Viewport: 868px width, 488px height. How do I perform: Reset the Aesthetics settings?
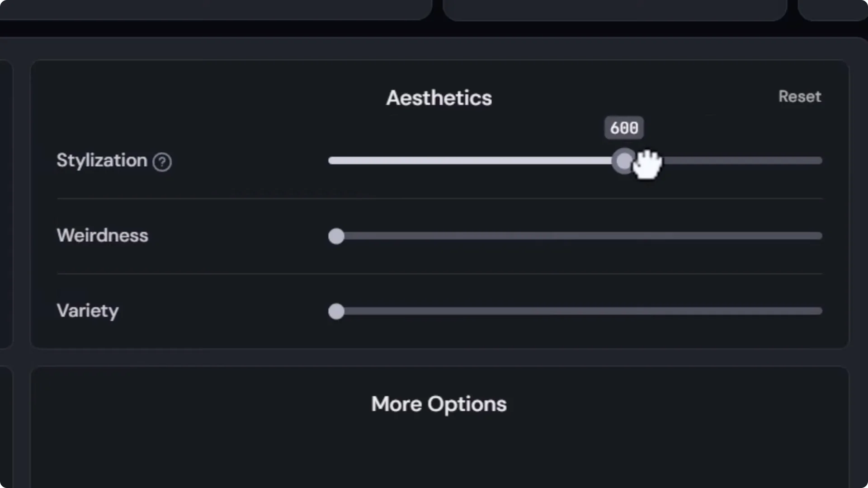pyautogui.click(x=799, y=97)
